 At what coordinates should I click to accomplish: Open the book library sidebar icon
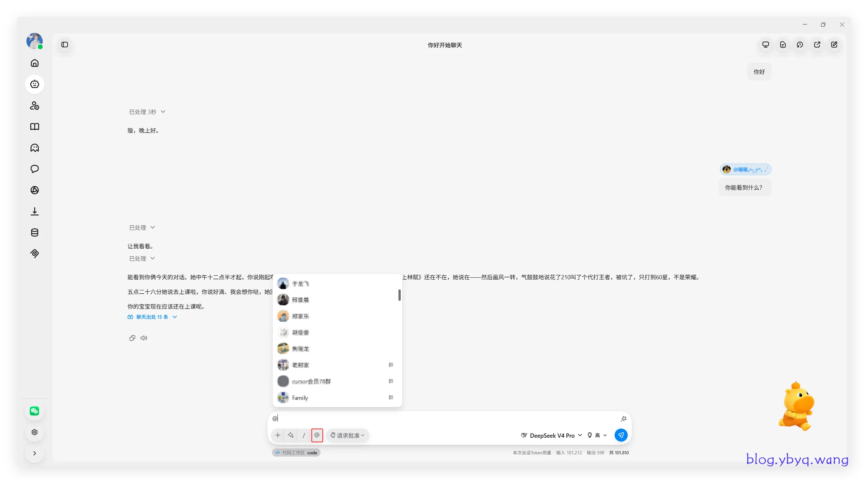[34, 127]
